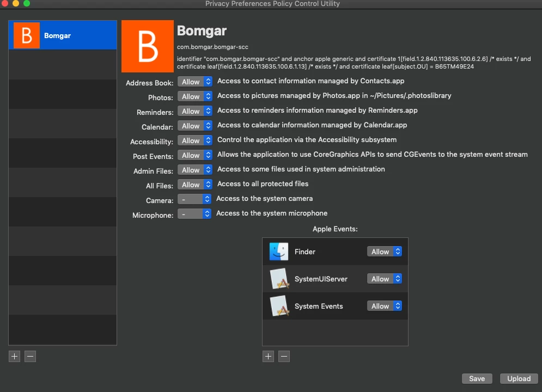Open the Camera permission dropdown
Viewport: 542px width, 392px height.
coord(194,199)
